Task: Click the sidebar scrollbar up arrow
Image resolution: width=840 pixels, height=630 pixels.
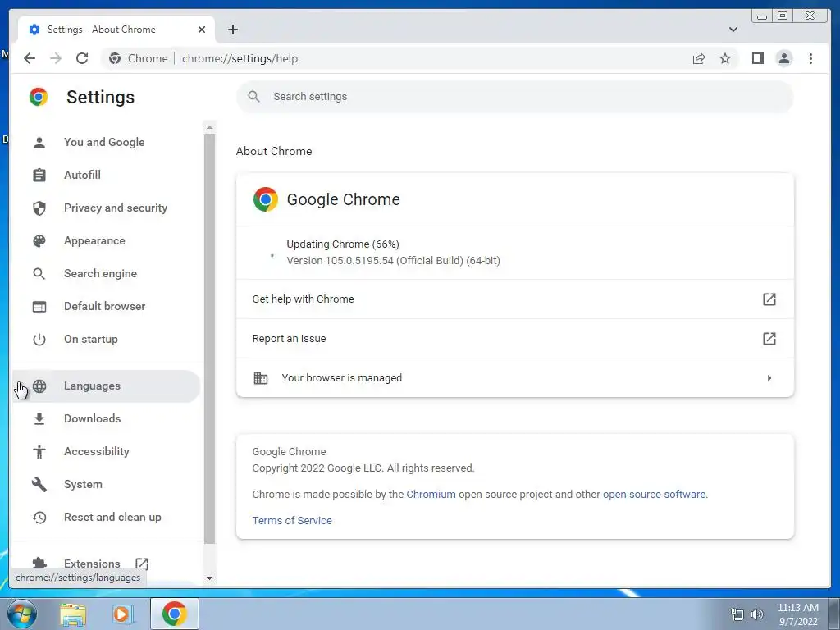Action: pos(209,127)
